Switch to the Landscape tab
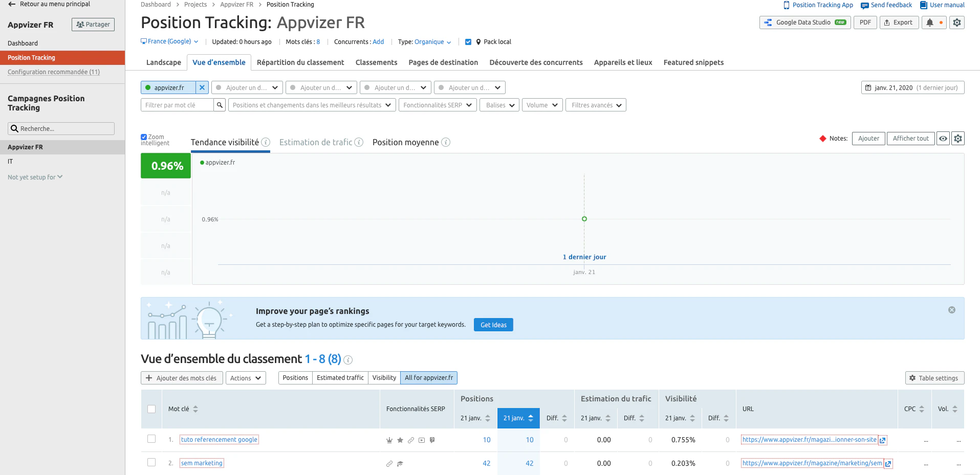Viewport: 980px width, 475px height. coord(164,62)
